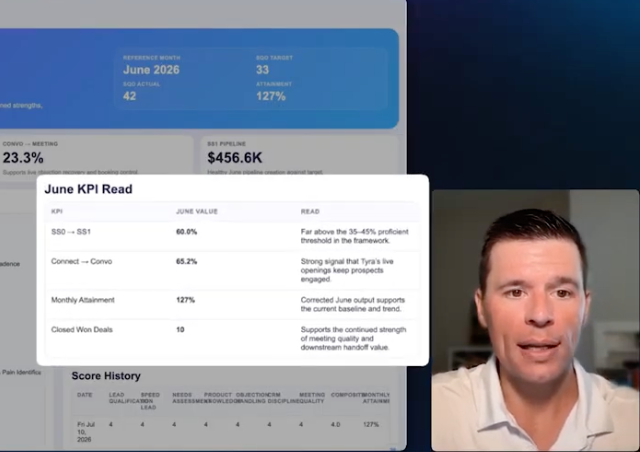640x452 pixels.
Task: Click the MEETING QUALITY column header
Action: click(x=312, y=398)
